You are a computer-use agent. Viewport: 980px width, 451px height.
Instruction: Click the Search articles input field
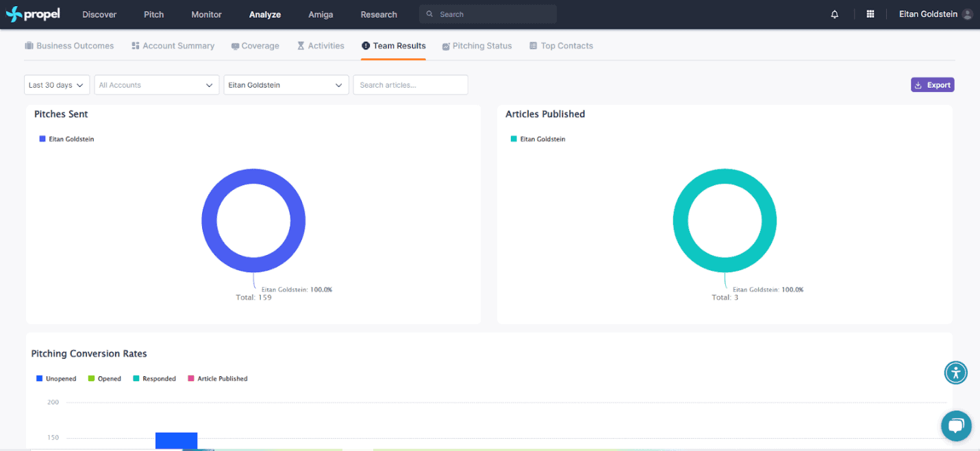click(x=410, y=85)
